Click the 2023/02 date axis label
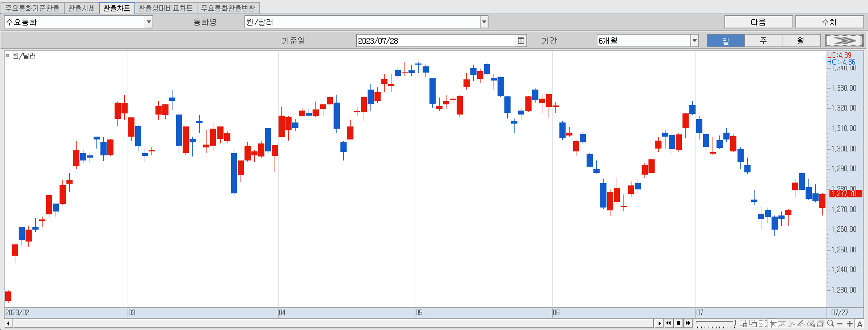Screen dimensions: 868x330 coord(16,312)
